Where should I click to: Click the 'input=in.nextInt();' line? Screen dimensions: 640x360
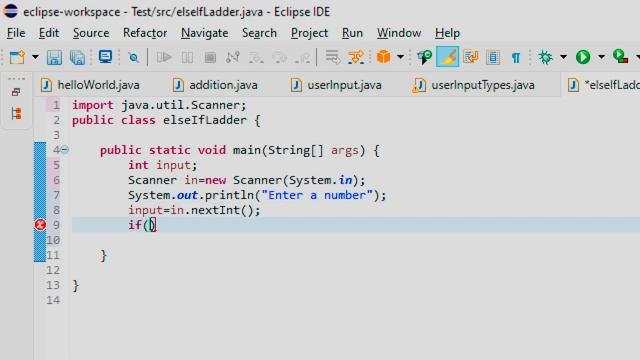(x=194, y=210)
